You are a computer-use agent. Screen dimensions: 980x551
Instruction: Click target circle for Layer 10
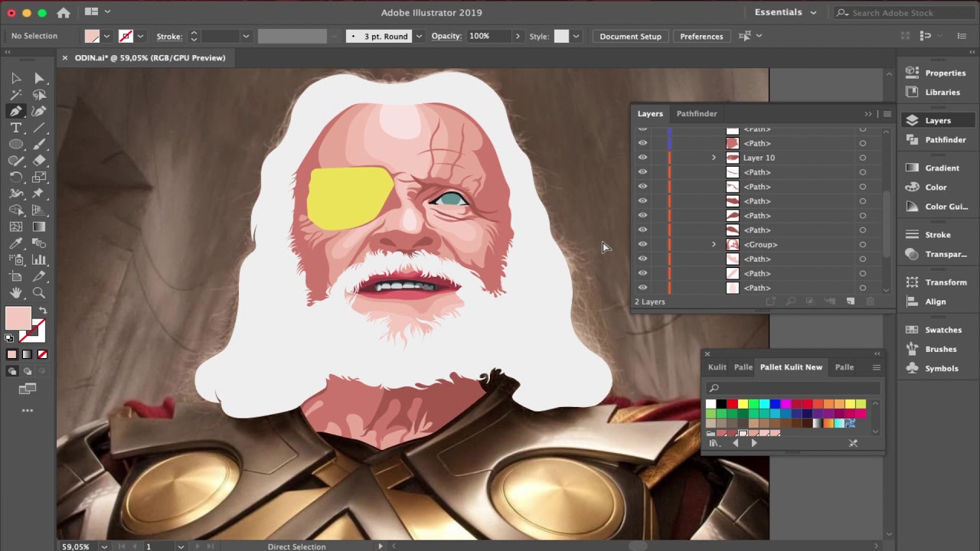(863, 158)
